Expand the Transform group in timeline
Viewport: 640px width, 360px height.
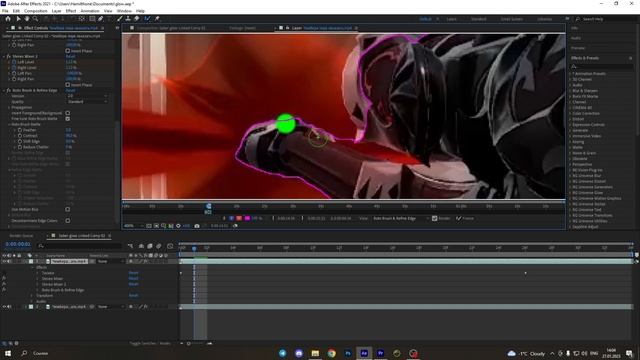click(32, 296)
